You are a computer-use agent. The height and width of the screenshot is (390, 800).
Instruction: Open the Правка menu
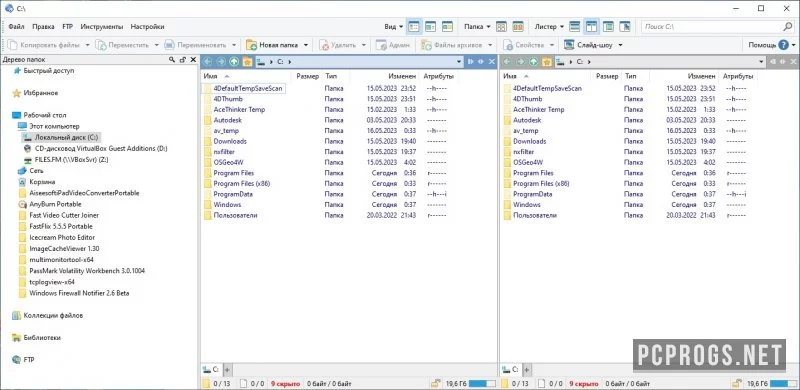click(43, 27)
